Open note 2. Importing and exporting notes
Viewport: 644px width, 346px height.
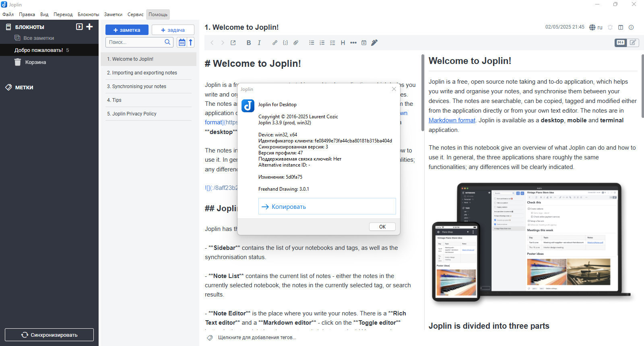coord(149,73)
